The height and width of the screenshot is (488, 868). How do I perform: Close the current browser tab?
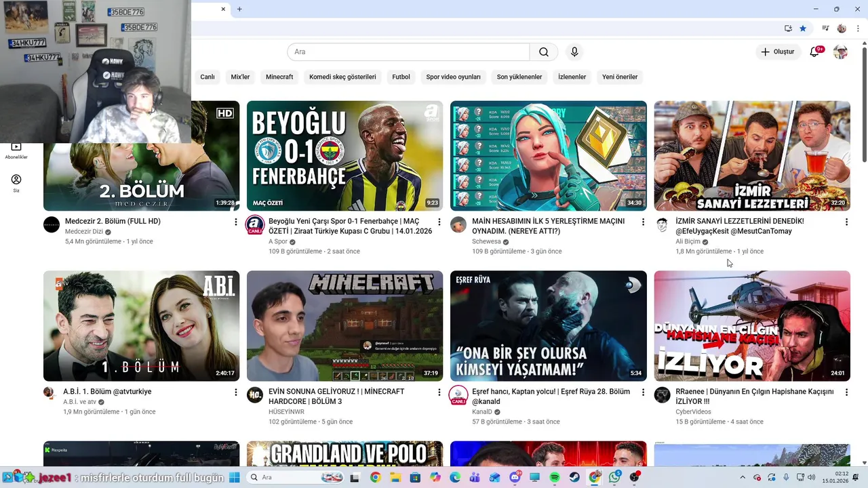tap(223, 9)
